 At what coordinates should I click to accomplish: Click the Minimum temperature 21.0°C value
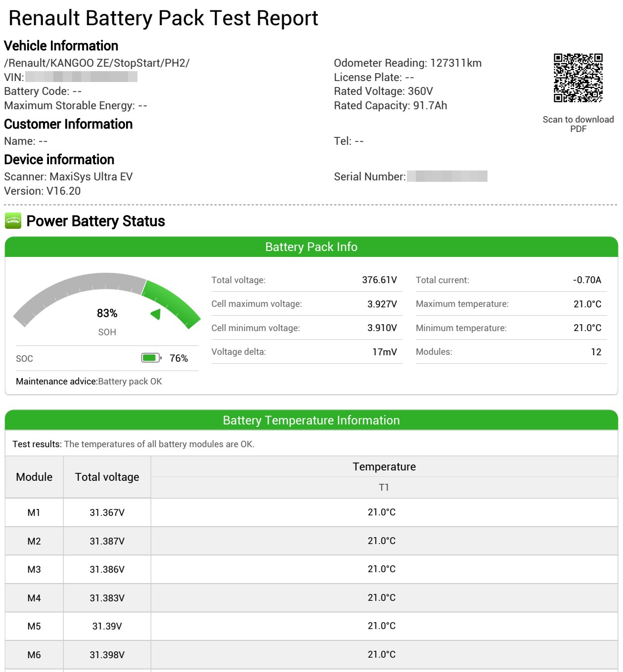[x=588, y=328]
